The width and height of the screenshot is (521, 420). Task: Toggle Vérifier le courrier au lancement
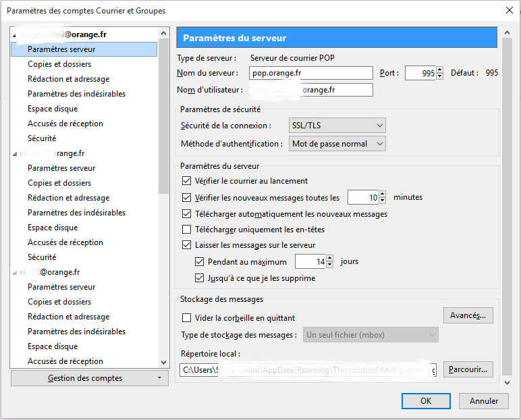[187, 181]
